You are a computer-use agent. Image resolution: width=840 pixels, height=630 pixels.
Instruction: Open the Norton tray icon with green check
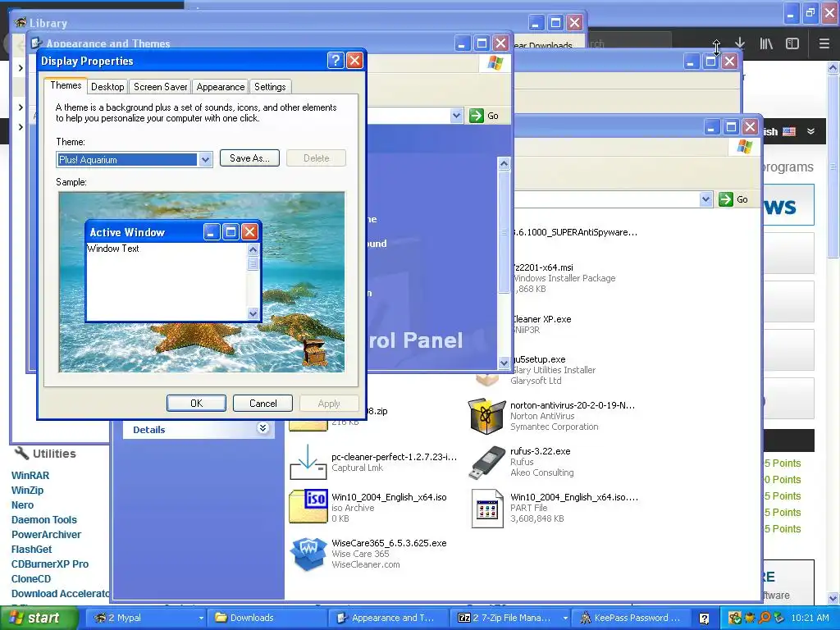click(x=734, y=618)
